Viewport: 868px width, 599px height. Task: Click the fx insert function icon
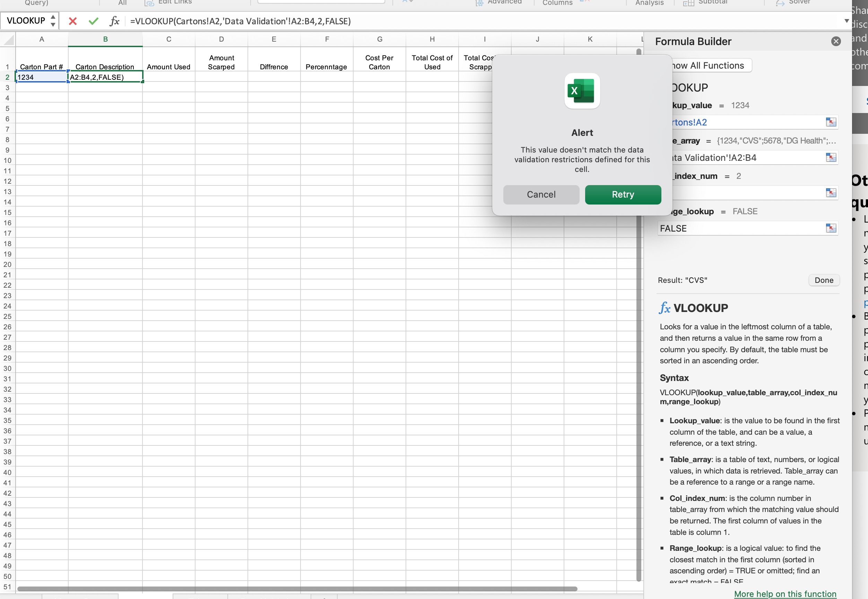click(x=114, y=21)
